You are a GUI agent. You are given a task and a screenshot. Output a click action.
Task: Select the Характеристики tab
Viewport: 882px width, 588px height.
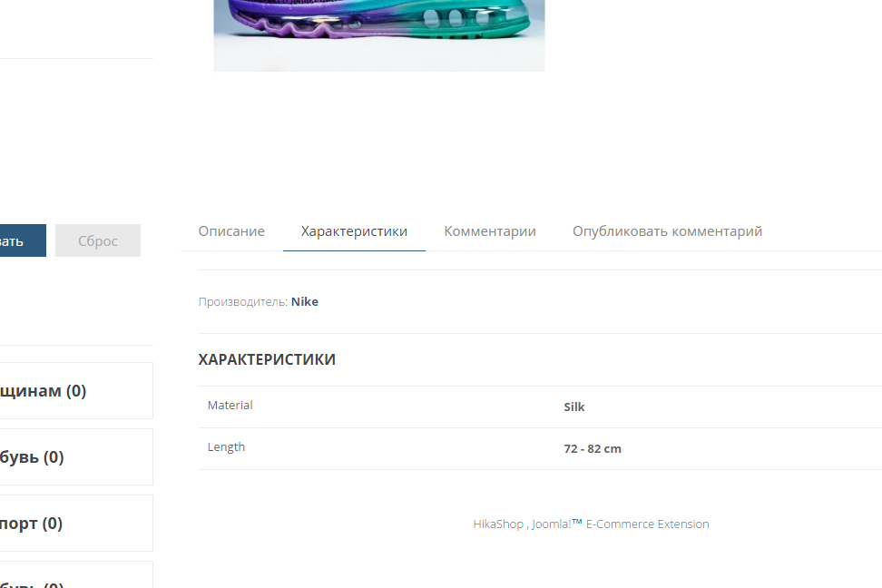[354, 231]
